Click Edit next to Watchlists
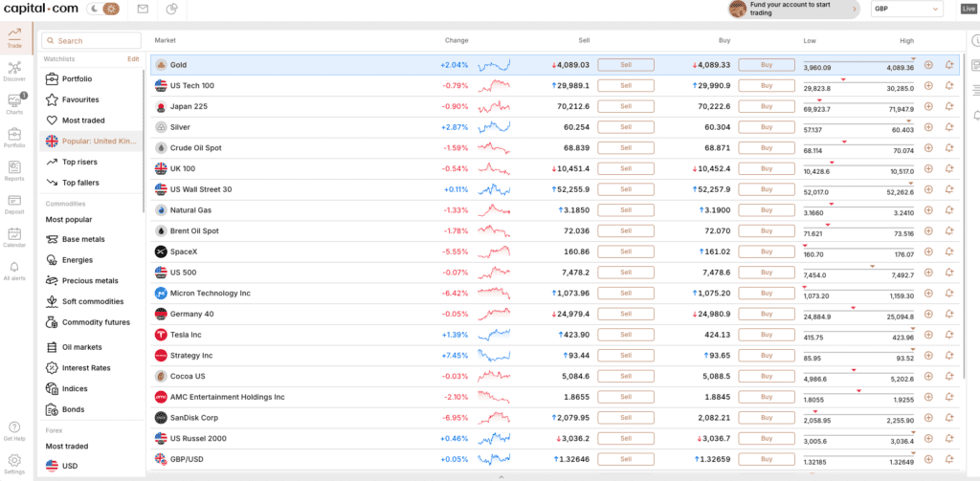 (133, 58)
